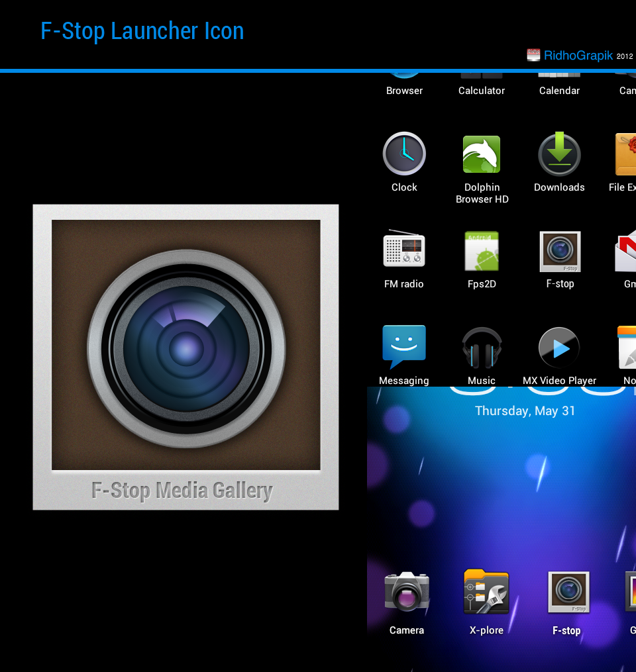Open the Camera app on home screen

pos(407,592)
